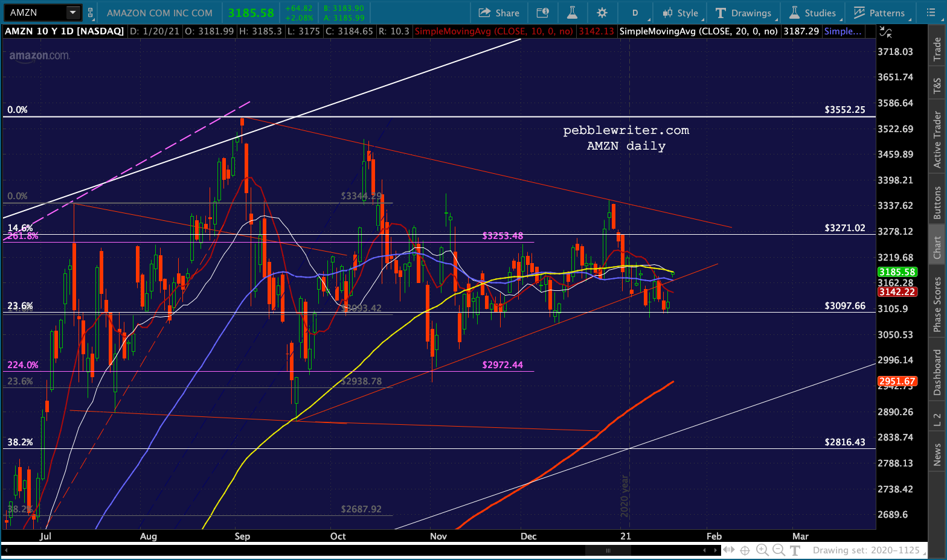Click the A: 3185.99 ask quote
This screenshot has height=560, width=947.
point(344,18)
